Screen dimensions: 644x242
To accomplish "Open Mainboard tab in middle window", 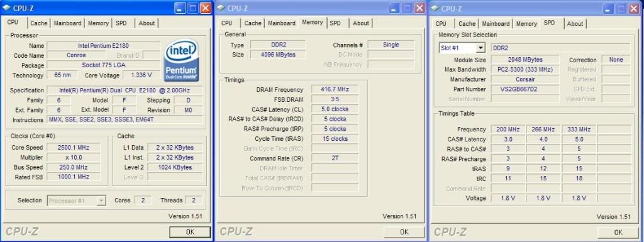I will pyautogui.click(x=282, y=23).
